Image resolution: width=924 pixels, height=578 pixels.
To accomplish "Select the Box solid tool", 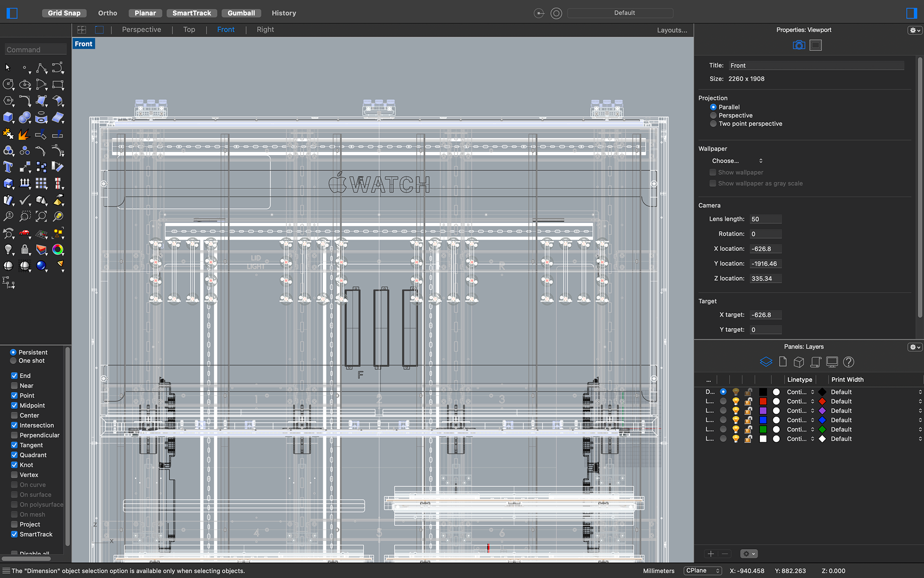I will coord(8,117).
